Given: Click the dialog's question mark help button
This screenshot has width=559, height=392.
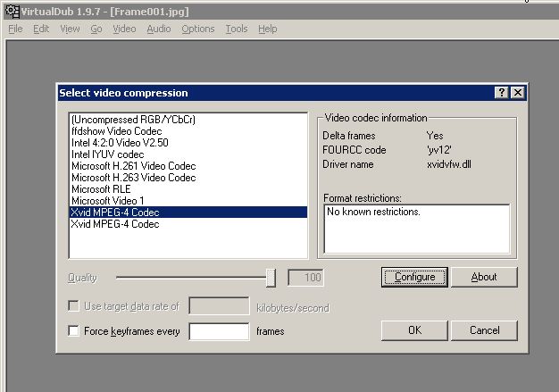Looking at the screenshot, I should pyautogui.click(x=502, y=93).
